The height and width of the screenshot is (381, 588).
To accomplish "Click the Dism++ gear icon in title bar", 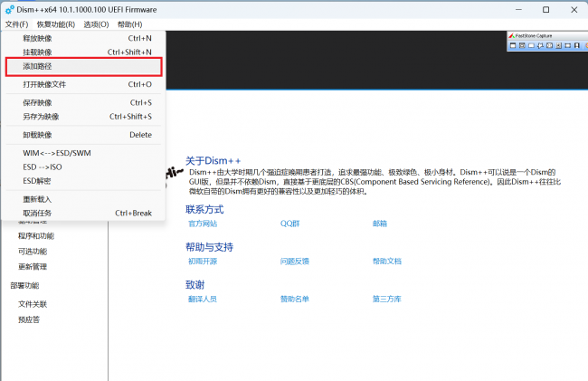I will (9, 9).
